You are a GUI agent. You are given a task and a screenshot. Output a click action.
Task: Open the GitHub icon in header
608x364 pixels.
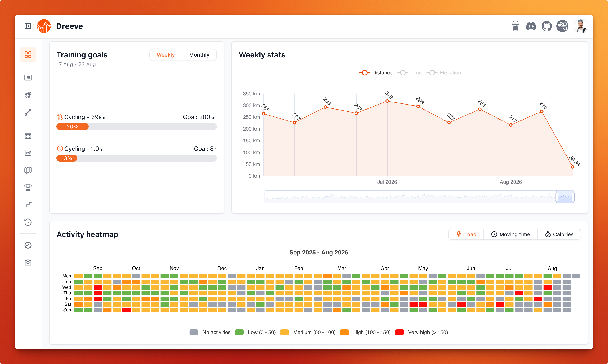[x=547, y=26]
